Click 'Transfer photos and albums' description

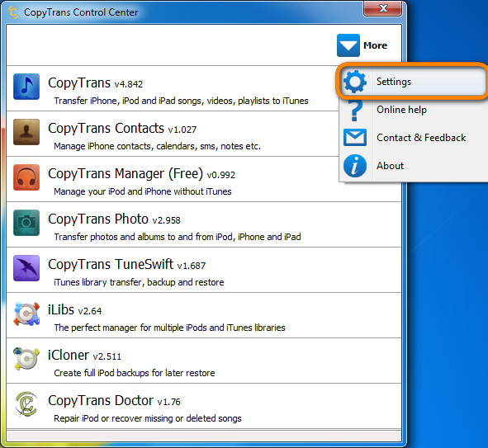pos(178,237)
